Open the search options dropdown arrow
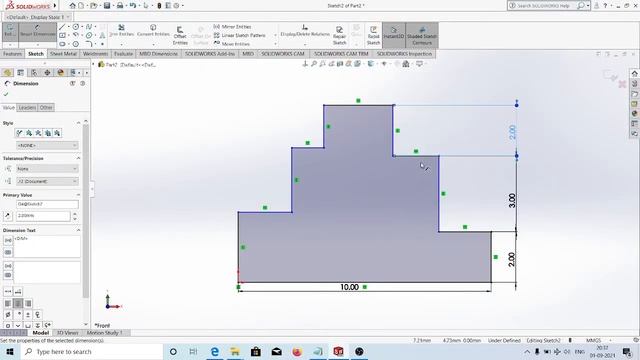The height and width of the screenshot is (360, 640). click(588, 6)
